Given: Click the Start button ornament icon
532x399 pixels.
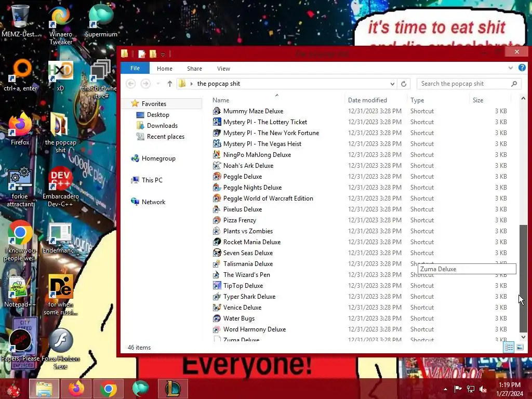Looking at the screenshot, I should pos(14,389).
